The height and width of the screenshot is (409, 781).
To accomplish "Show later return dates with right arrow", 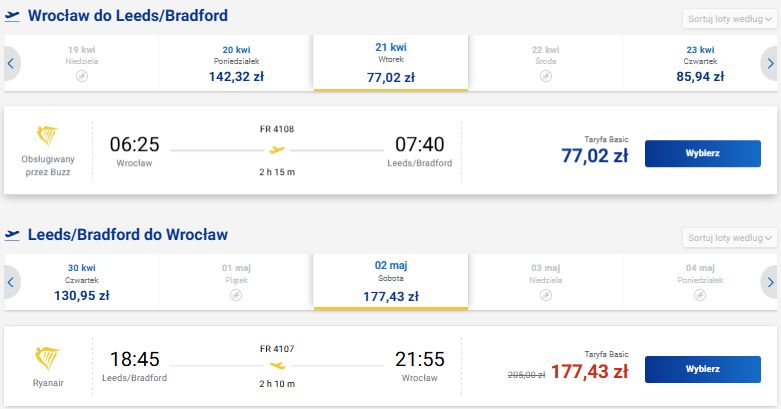I will click(x=770, y=282).
